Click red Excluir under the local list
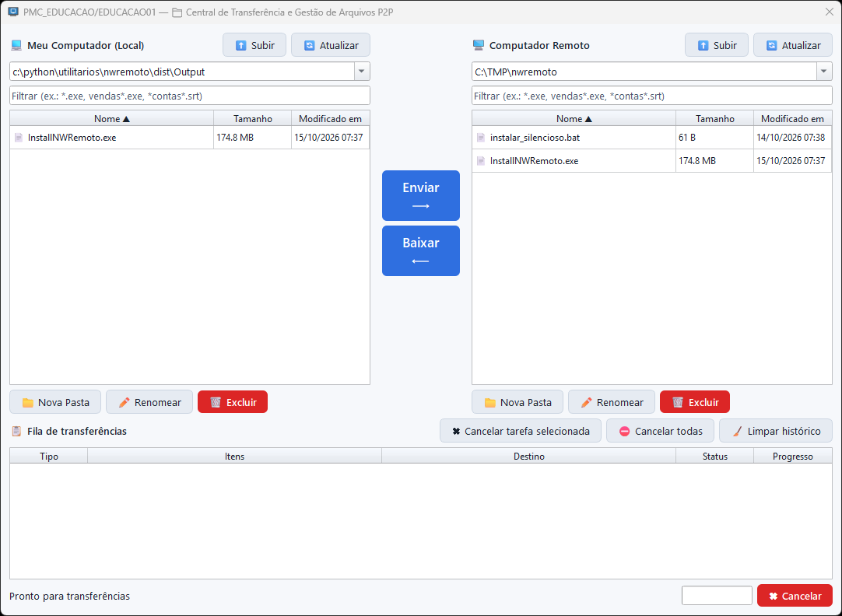This screenshot has height=616, width=842. pos(233,402)
